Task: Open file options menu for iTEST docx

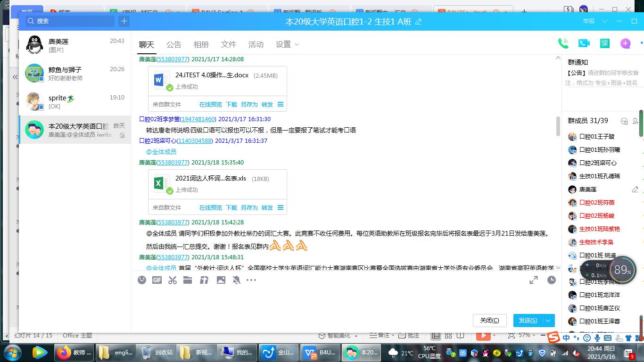Action: pos(281,104)
